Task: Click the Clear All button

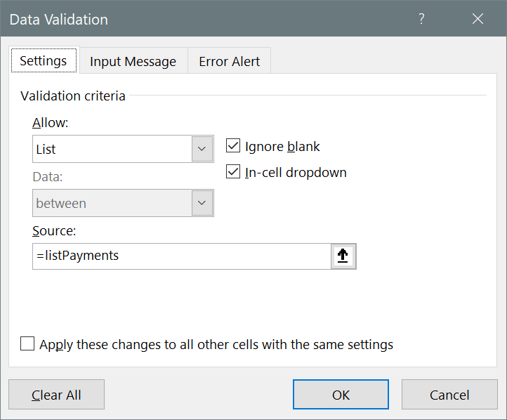Action: [56, 395]
